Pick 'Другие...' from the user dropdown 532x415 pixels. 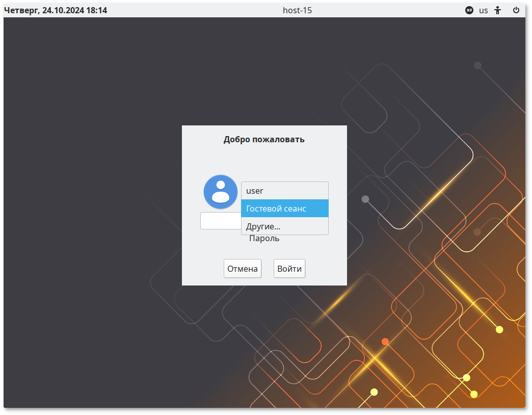pyautogui.click(x=284, y=226)
